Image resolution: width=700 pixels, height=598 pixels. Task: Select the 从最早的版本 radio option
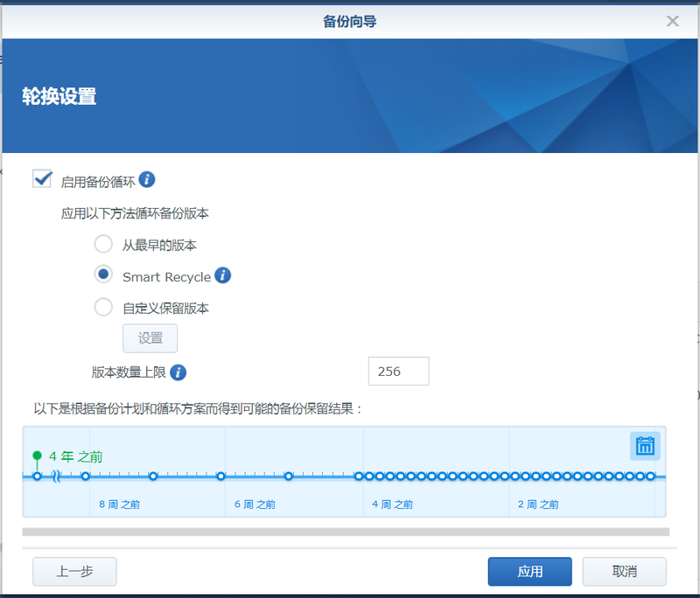(103, 245)
